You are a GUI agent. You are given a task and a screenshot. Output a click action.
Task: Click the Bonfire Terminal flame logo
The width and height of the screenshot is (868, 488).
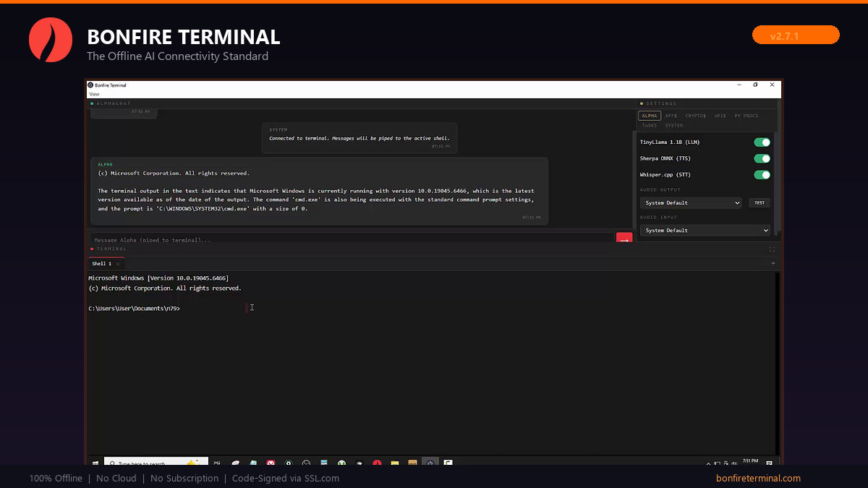click(51, 40)
